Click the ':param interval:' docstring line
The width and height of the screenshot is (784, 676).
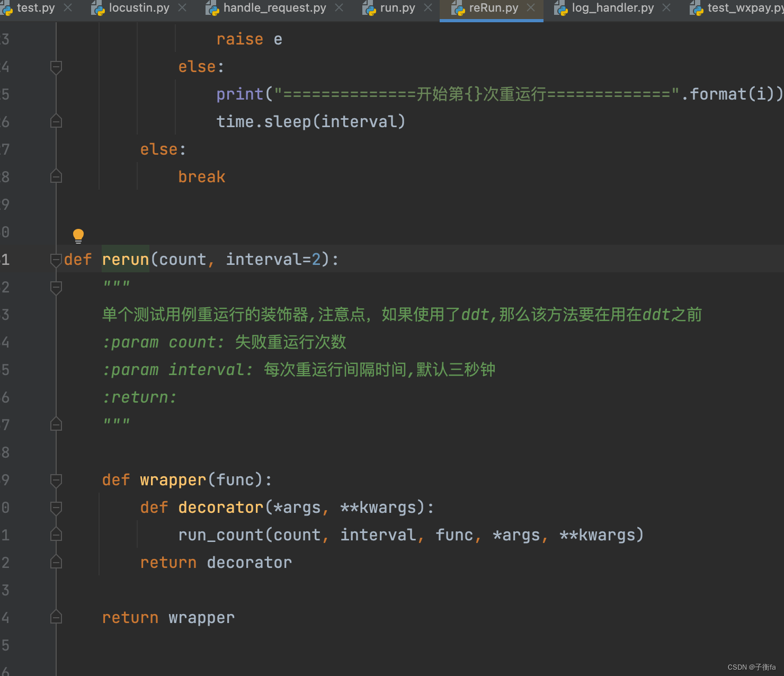click(299, 370)
